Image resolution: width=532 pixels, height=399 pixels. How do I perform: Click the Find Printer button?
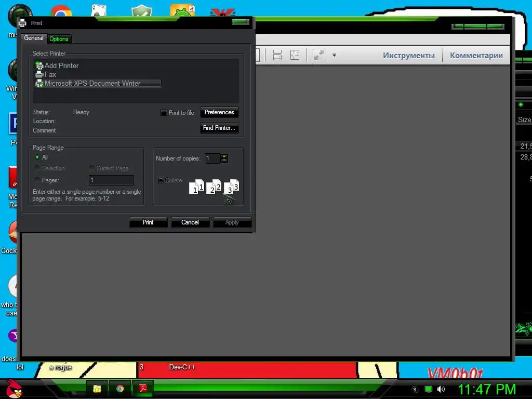(x=219, y=128)
